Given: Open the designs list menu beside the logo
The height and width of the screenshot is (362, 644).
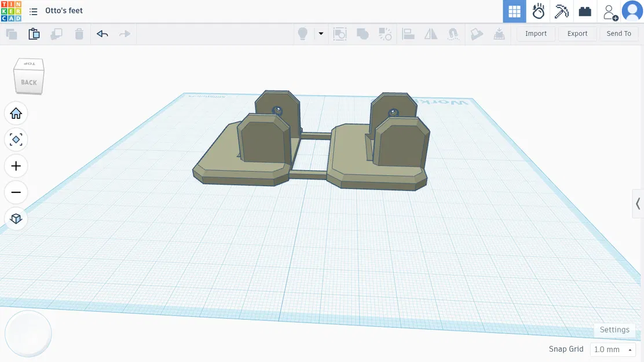Looking at the screenshot, I should [34, 10].
